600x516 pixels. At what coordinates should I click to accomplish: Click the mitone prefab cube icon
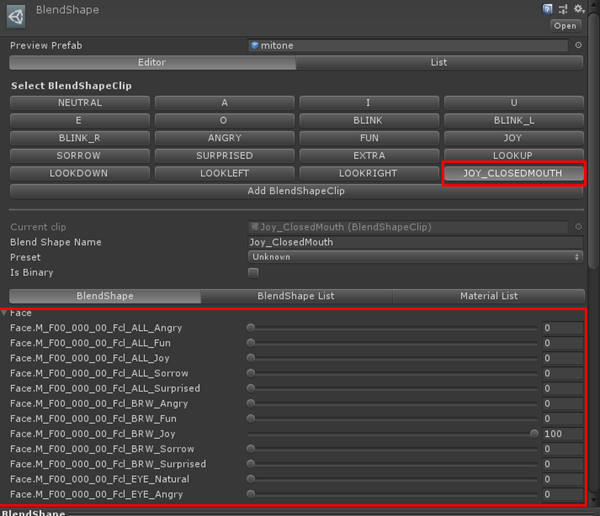tap(254, 46)
